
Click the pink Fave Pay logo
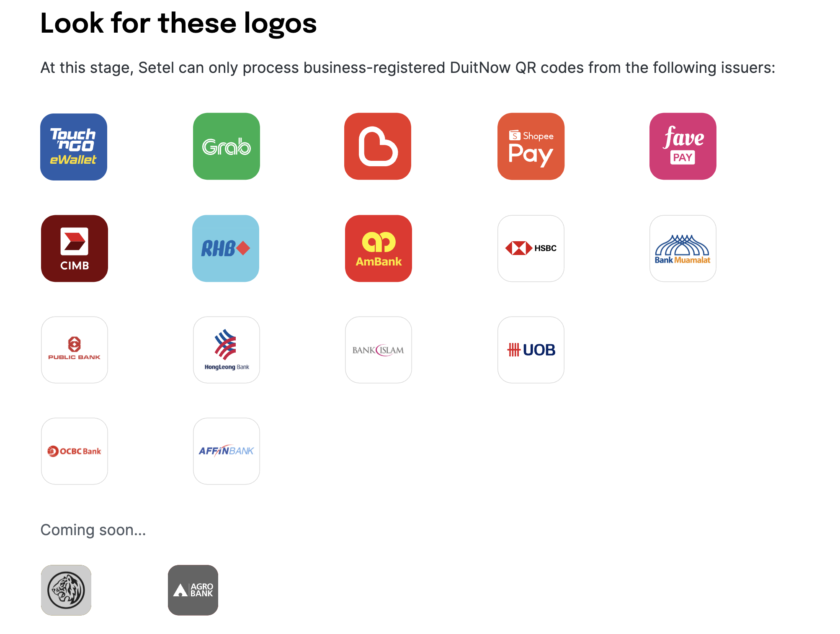(683, 146)
